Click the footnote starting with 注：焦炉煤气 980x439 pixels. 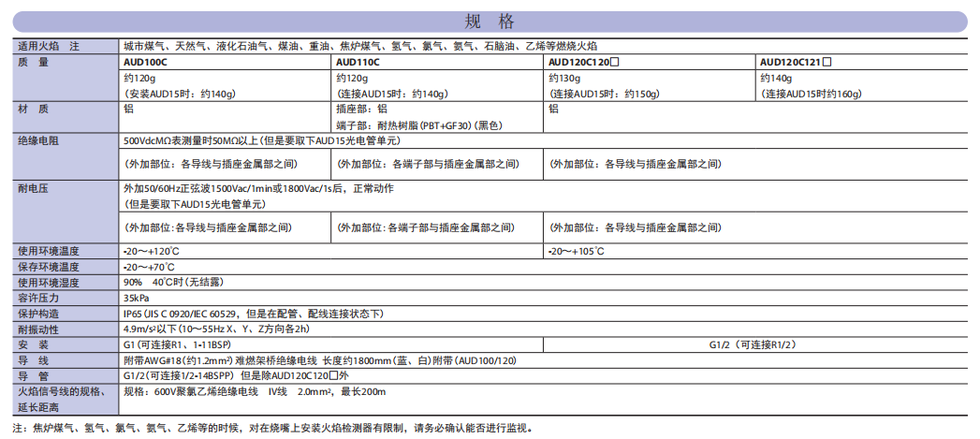pyautogui.click(x=282, y=428)
